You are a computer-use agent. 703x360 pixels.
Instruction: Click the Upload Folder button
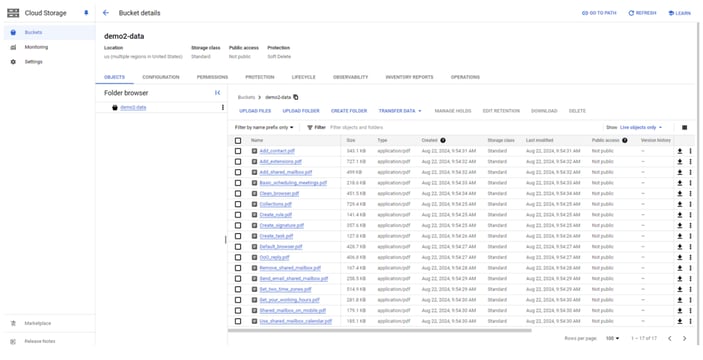[301, 111]
